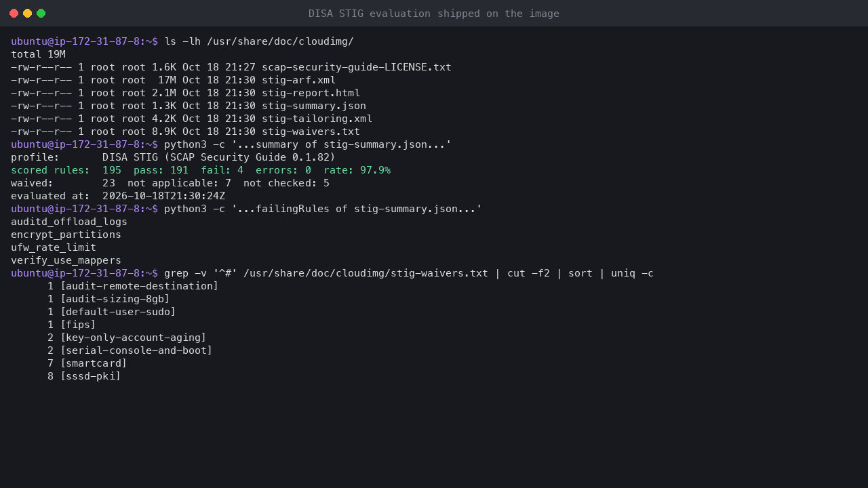This screenshot has width=868, height=488.
Task: Click the '[audit-sizing-8gb]' waiver row
Action: click(108, 299)
